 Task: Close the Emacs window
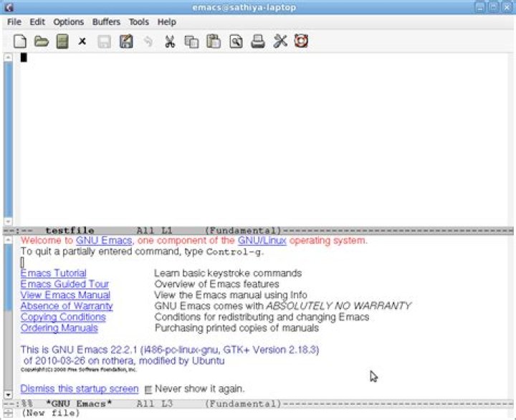tap(507, 7)
